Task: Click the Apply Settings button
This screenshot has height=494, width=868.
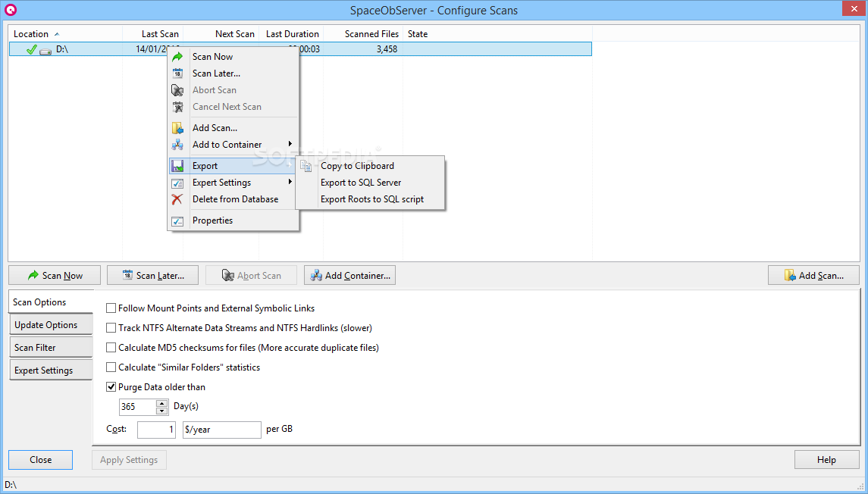Action: [x=129, y=460]
